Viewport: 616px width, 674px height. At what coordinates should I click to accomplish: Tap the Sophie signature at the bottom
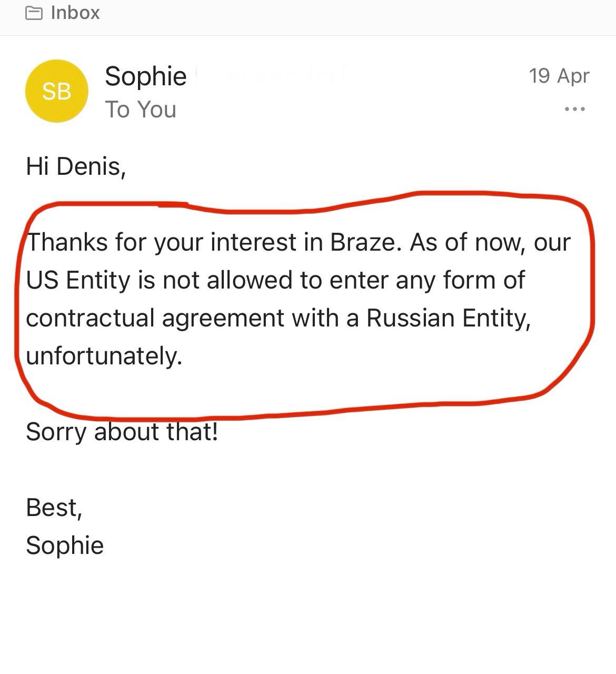pyautogui.click(x=65, y=546)
